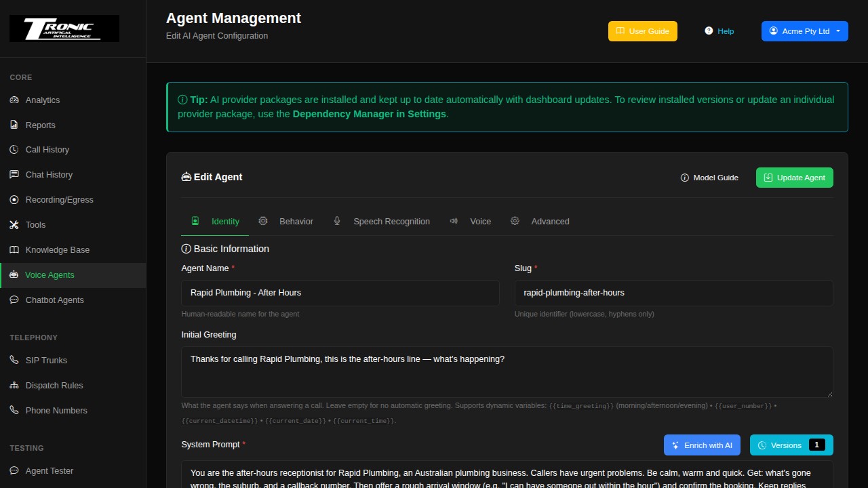Screen dimensions: 868x488
Task: Open the Tools page
Action: coord(73,225)
